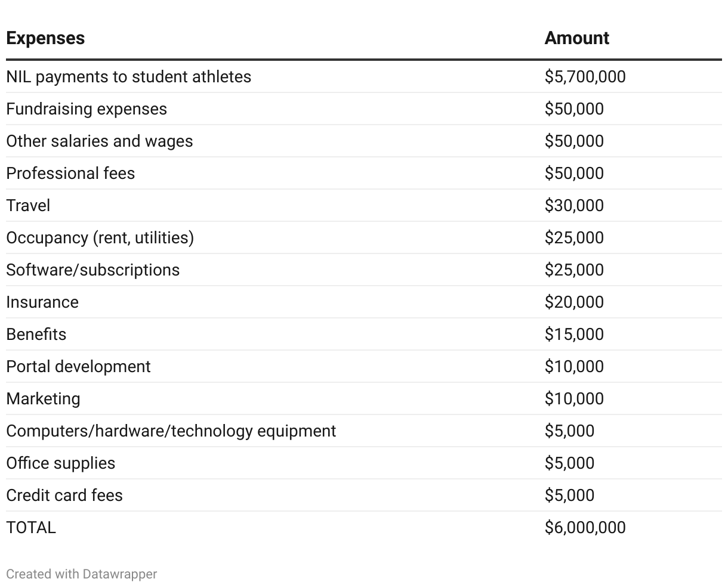Select the NIL payments to student athletes row
Viewport: 728px width, 588px height.
(128, 77)
